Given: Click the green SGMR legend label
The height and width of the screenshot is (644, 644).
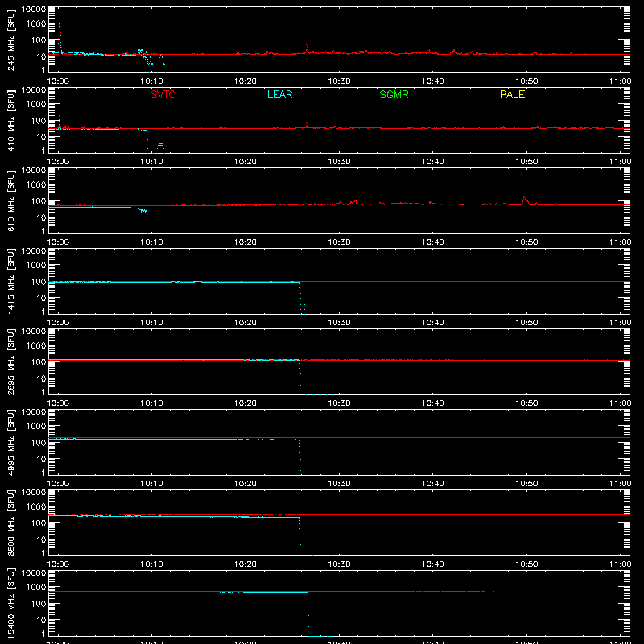Looking at the screenshot, I should tap(394, 94).
